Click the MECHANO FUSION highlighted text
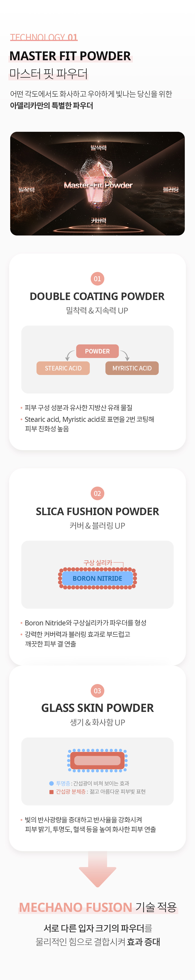195x980 pixels. click(x=76, y=907)
